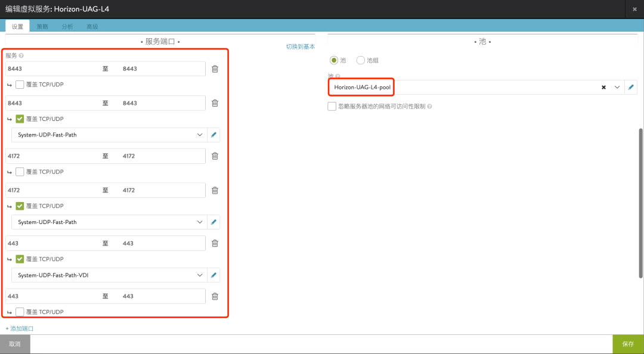Enable 覆盖 TCP/UDP under first 4172 row

[x=20, y=172]
